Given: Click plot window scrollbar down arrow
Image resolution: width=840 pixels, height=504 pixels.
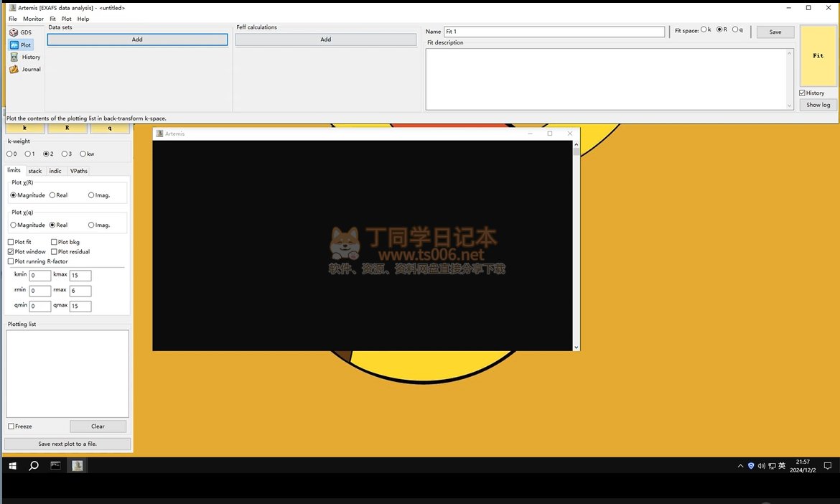Looking at the screenshot, I should (x=576, y=347).
